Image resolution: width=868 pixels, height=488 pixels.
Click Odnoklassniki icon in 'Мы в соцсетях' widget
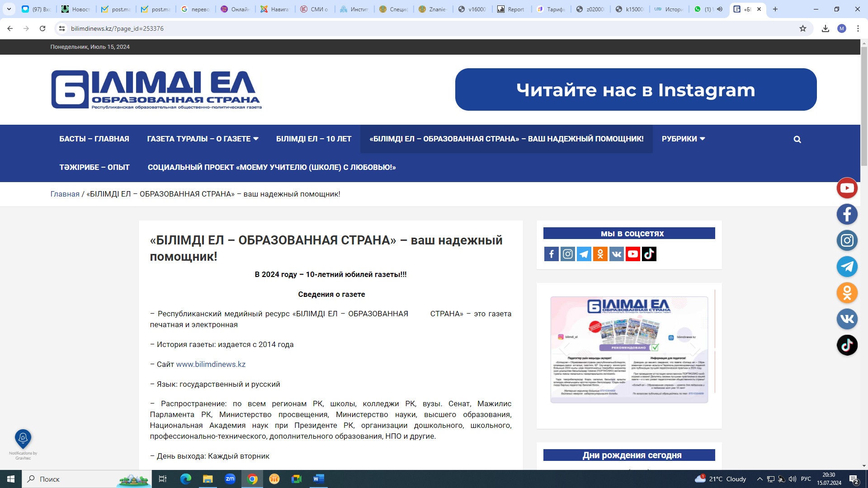tap(600, 254)
